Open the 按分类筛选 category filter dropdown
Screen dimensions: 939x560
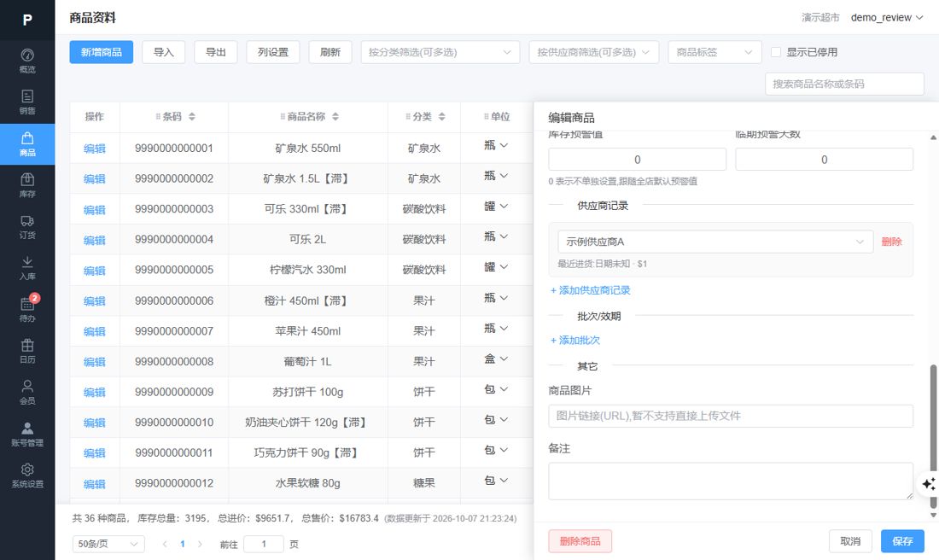(x=440, y=52)
